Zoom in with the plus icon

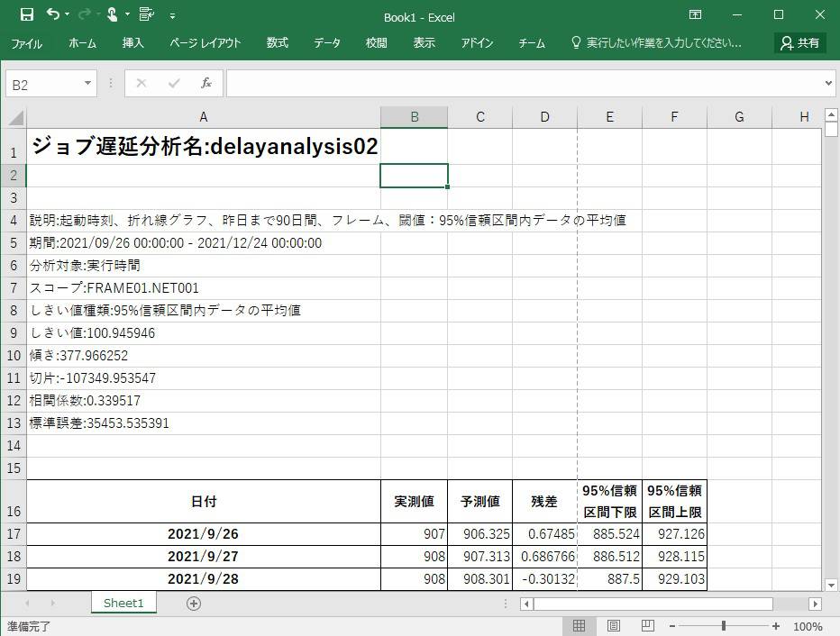coord(775,626)
